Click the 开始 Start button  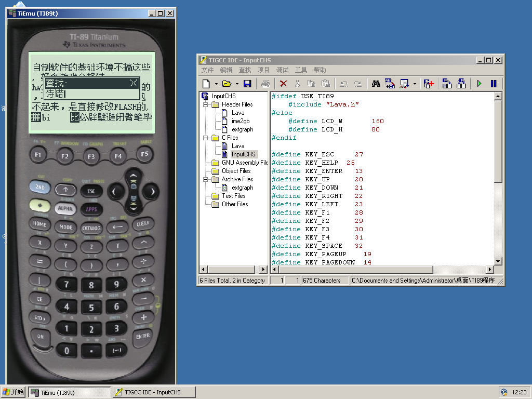coord(13,392)
